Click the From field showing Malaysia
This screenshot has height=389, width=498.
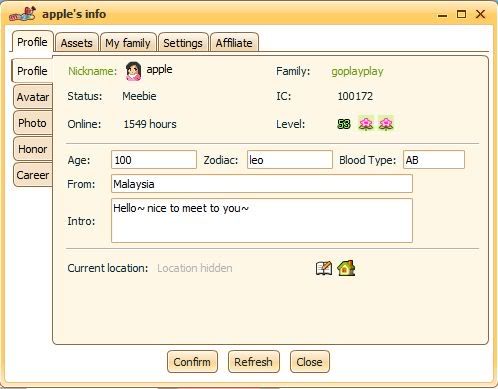262,184
